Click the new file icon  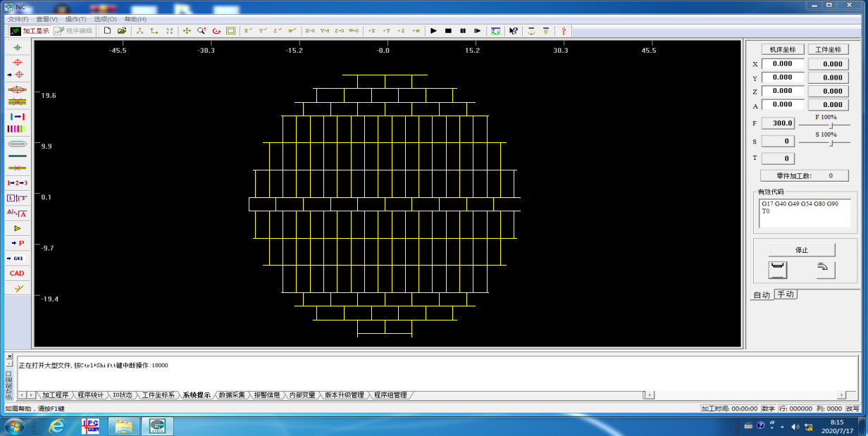[107, 31]
